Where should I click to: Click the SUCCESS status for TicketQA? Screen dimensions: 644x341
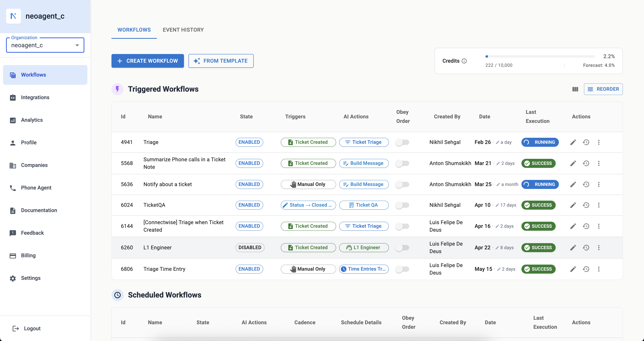click(x=538, y=205)
